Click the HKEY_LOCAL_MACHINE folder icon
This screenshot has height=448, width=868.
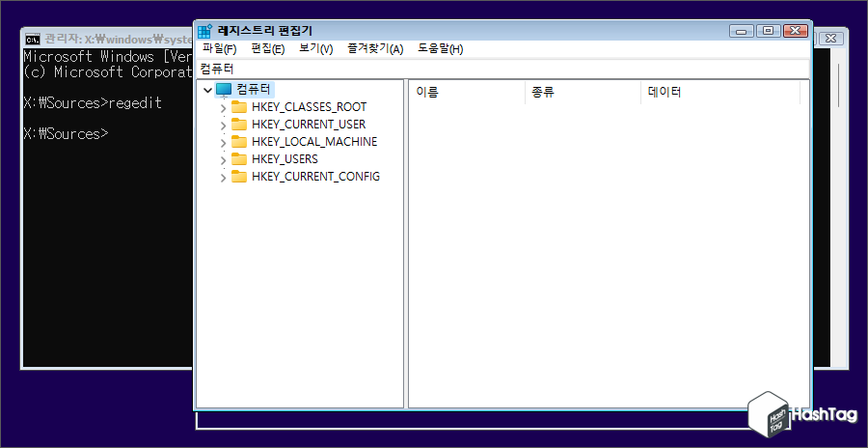[x=239, y=141]
